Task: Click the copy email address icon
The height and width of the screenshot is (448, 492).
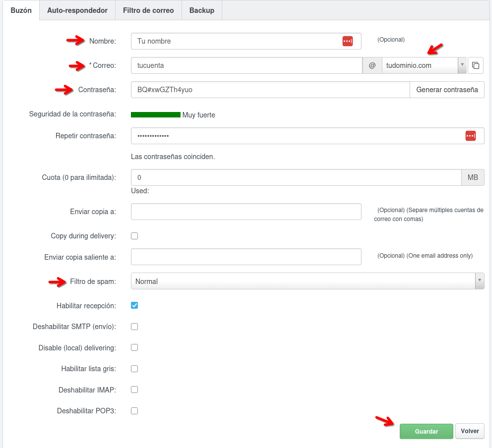Action: [476, 65]
